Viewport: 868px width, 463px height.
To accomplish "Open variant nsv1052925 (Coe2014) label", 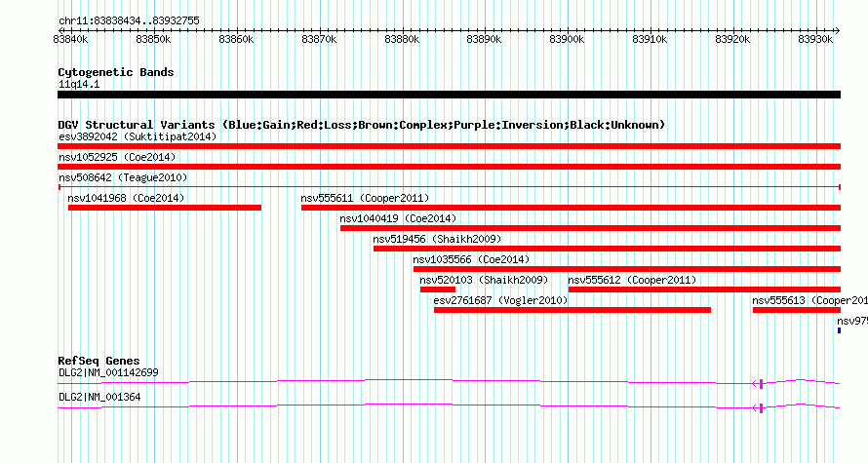I will point(117,157).
